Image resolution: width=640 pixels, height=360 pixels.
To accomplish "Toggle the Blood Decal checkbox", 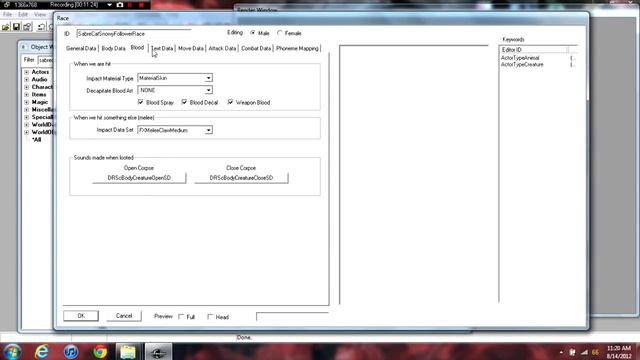I will click(184, 102).
